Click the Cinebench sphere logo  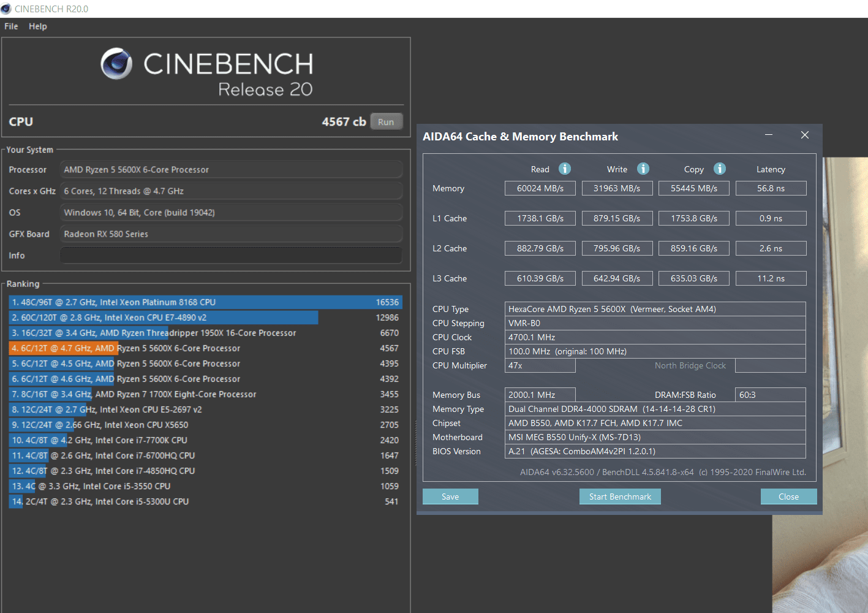116,63
